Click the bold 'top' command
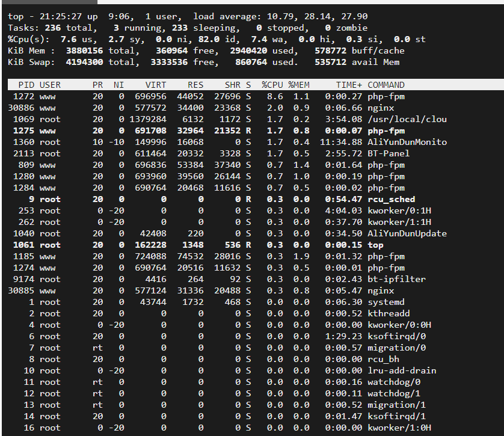 pos(375,245)
